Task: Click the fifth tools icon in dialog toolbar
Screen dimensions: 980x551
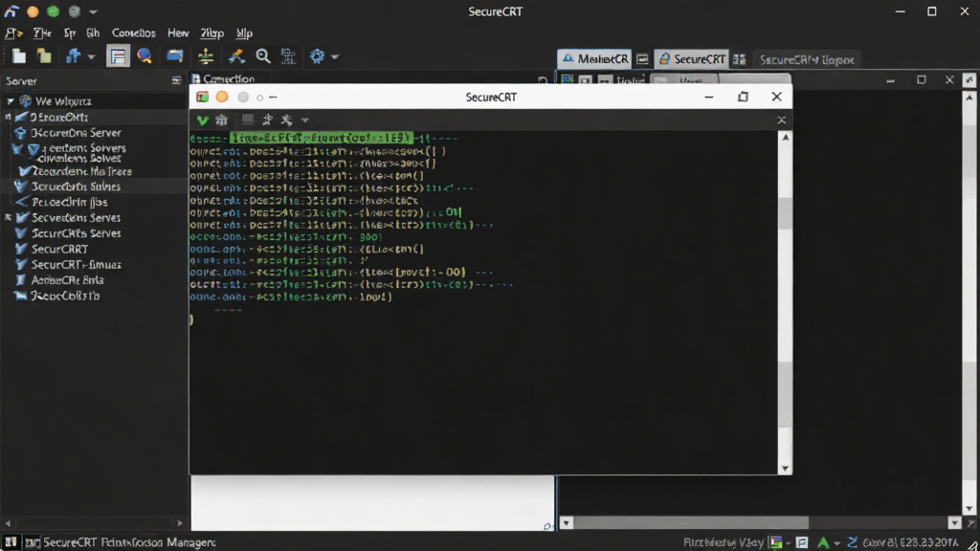Action: click(x=287, y=120)
